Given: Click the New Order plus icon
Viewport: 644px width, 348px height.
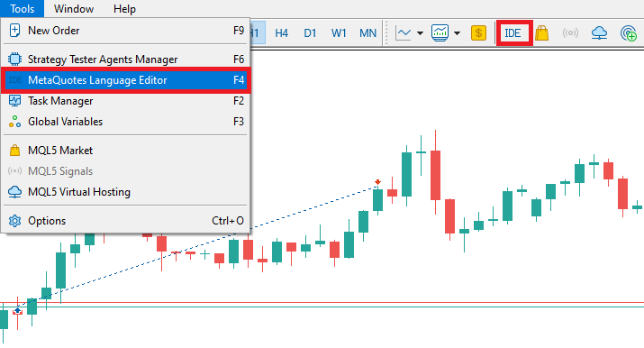Looking at the screenshot, I should [x=14, y=31].
